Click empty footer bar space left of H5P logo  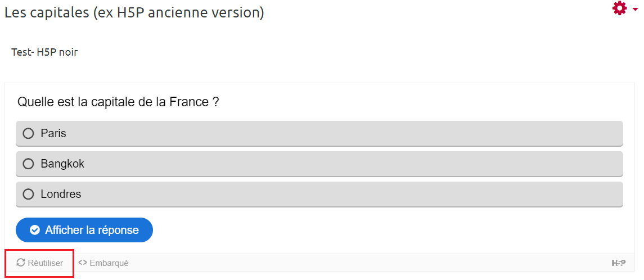366,263
